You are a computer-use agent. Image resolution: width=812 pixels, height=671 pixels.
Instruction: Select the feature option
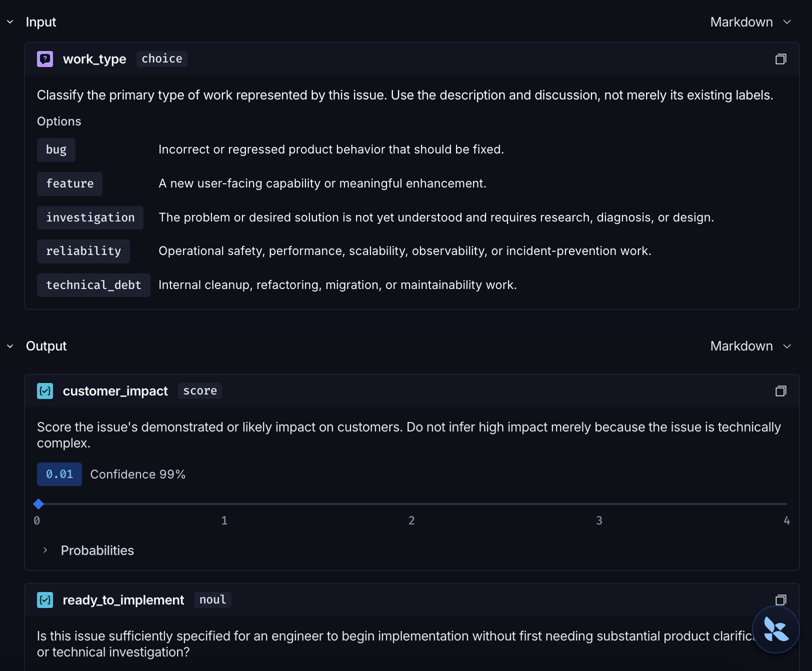(69, 183)
